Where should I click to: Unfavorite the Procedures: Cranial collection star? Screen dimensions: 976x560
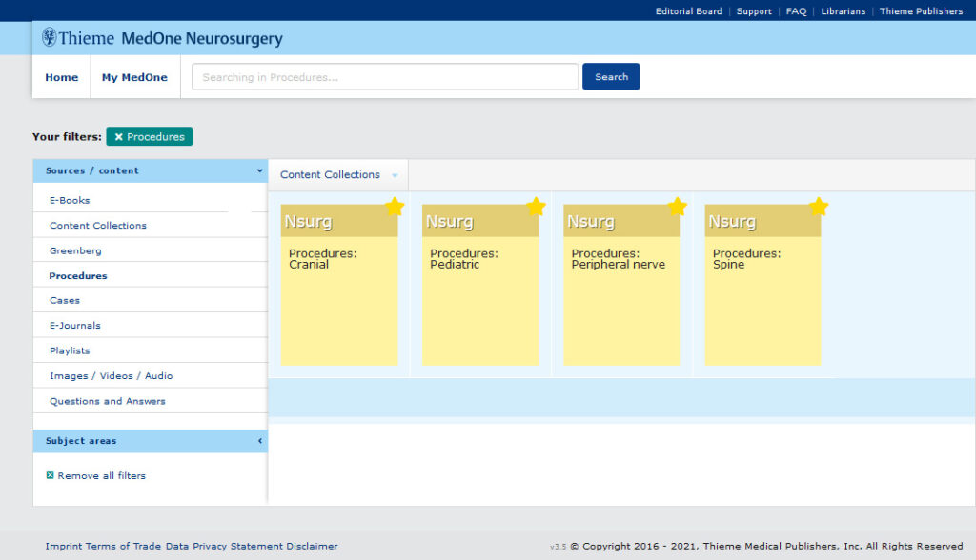coord(396,206)
